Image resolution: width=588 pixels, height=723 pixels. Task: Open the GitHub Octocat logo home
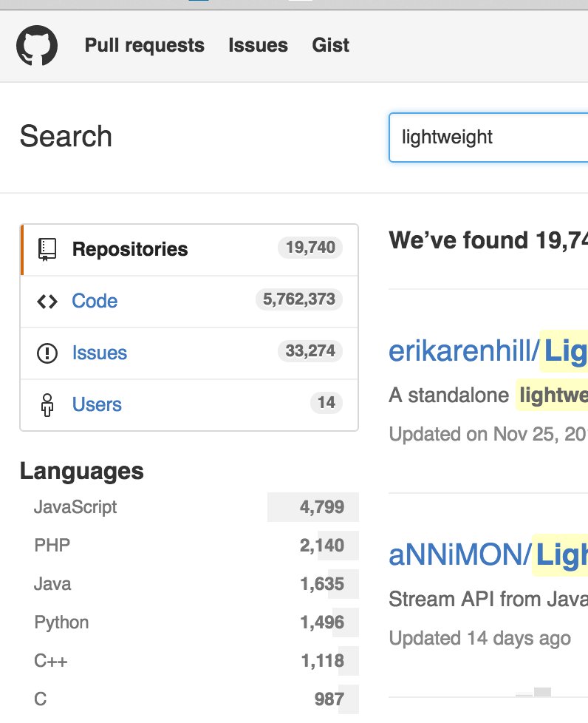(x=37, y=45)
